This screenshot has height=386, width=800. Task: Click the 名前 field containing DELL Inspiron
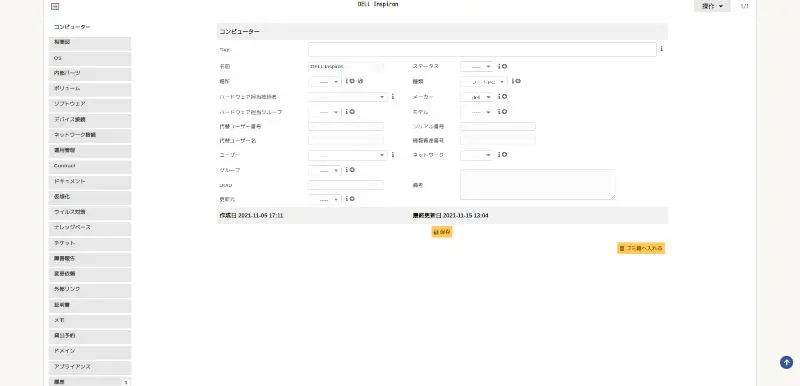coord(346,66)
